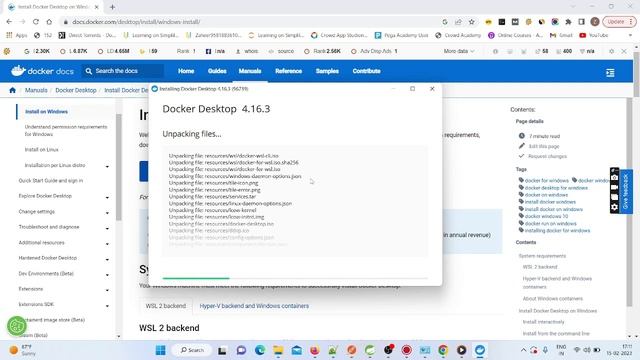This screenshot has width=640, height=360.
Task: Expand Hardened Docker Desktop section
Action: point(107,260)
